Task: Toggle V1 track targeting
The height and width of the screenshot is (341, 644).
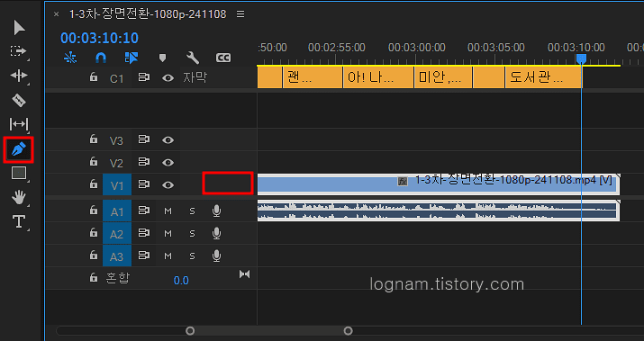Action: tap(117, 185)
